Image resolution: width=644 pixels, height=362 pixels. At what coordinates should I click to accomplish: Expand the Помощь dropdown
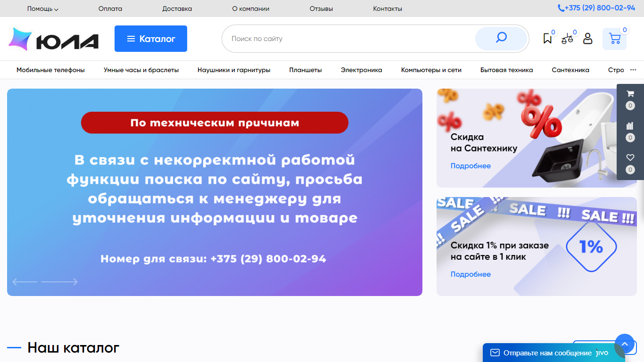click(42, 8)
